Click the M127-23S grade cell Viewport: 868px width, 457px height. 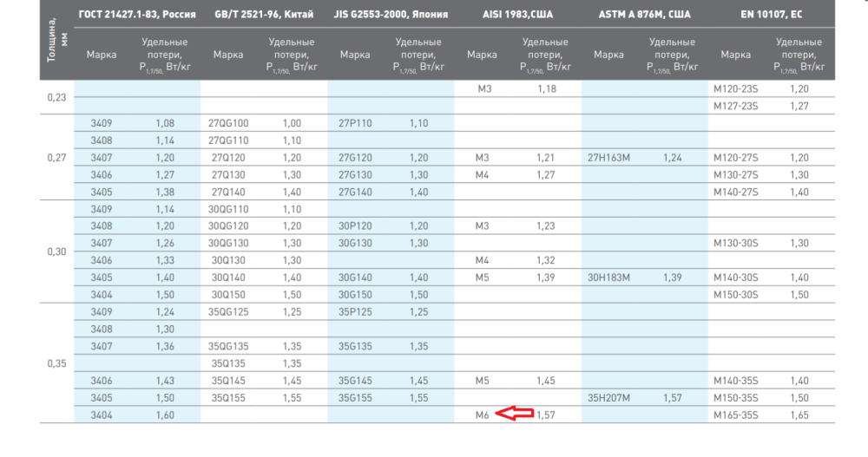point(735,106)
